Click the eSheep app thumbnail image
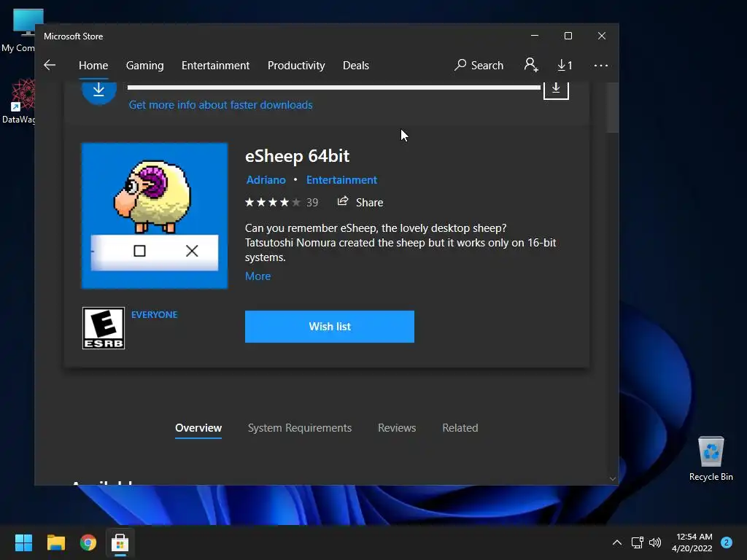This screenshot has height=560, width=747. click(155, 216)
